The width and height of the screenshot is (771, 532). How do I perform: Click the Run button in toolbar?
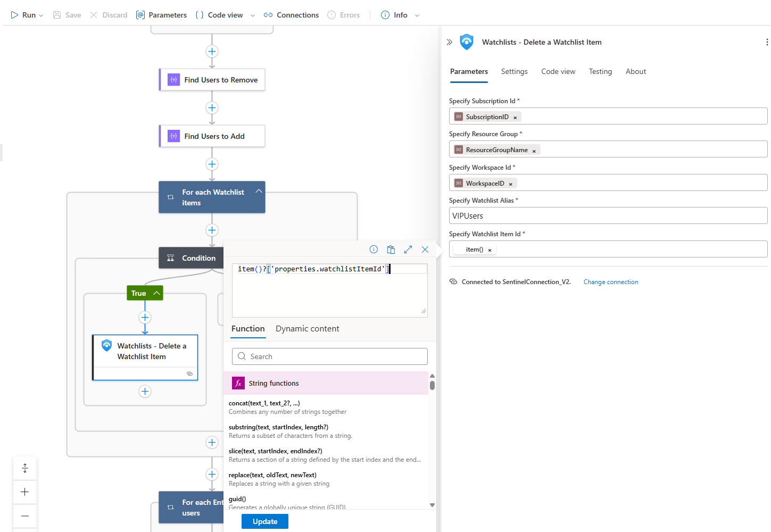(x=23, y=15)
